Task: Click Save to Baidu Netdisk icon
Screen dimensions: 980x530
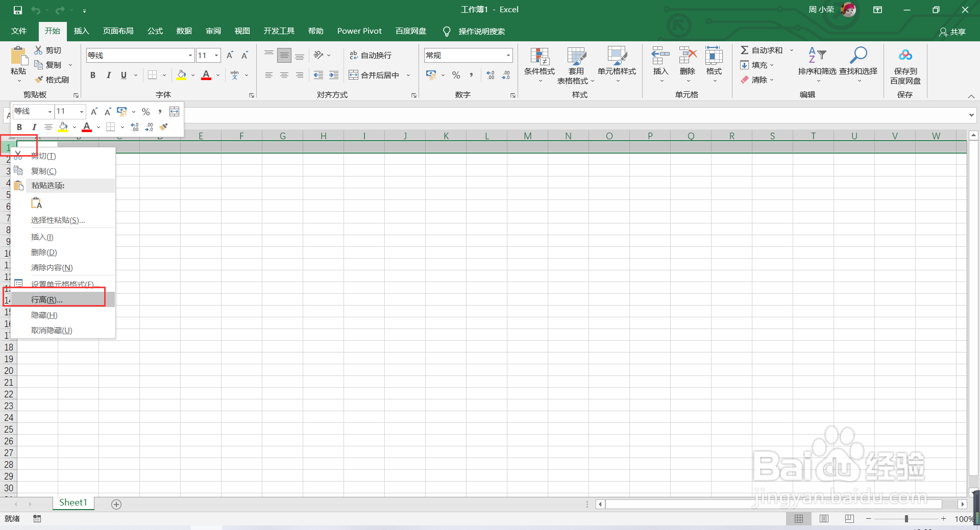Action: (x=905, y=55)
